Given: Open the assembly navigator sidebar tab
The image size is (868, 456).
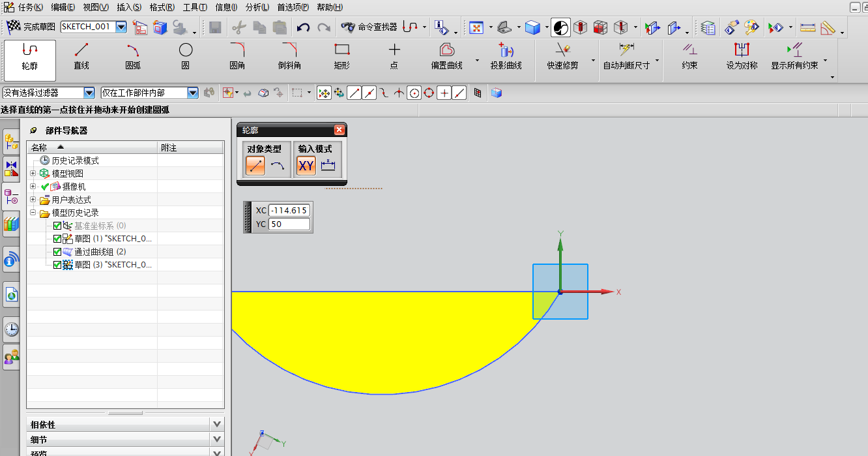Looking at the screenshot, I should (11, 141).
